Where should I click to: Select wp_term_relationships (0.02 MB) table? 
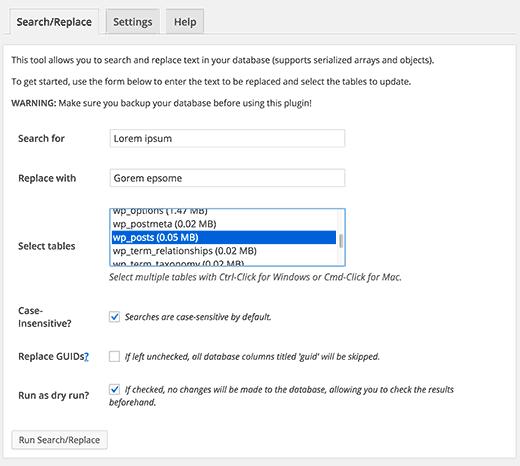point(224,251)
